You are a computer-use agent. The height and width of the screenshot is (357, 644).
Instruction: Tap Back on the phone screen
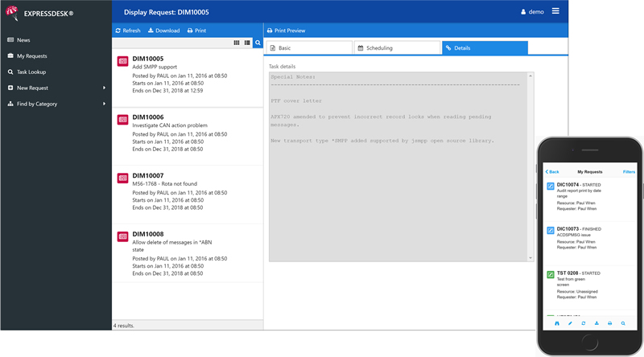pos(552,172)
